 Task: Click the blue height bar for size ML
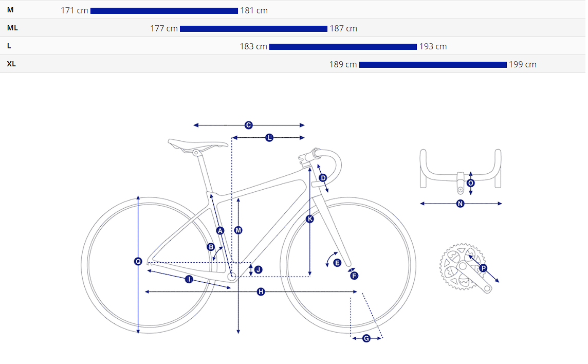click(253, 29)
